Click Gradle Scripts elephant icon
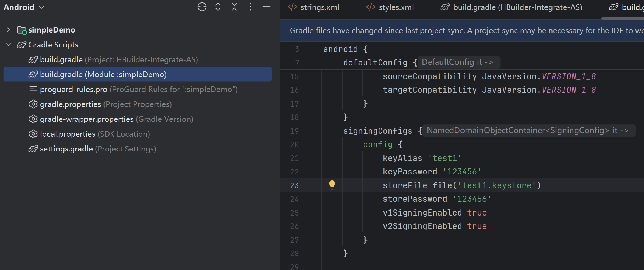Image resolution: width=644 pixels, height=270 pixels. coord(22,45)
